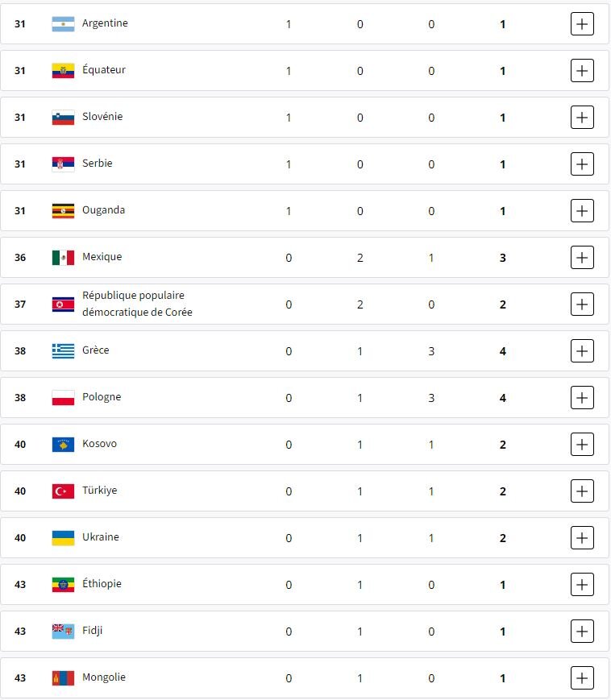Screen dimensions: 611x700
Task: Expand medal details for Équateur
Action: 582,71
